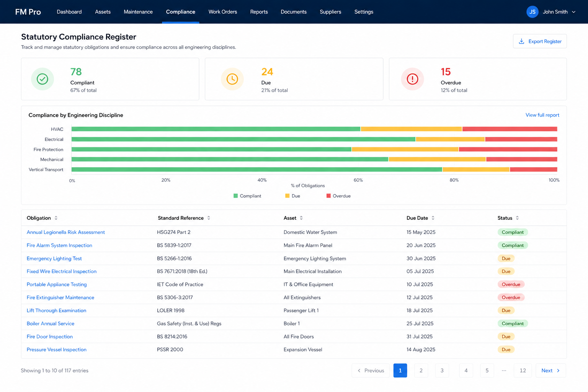Go to the Next page
Screen dimensions: 588x392
click(550, 371)
